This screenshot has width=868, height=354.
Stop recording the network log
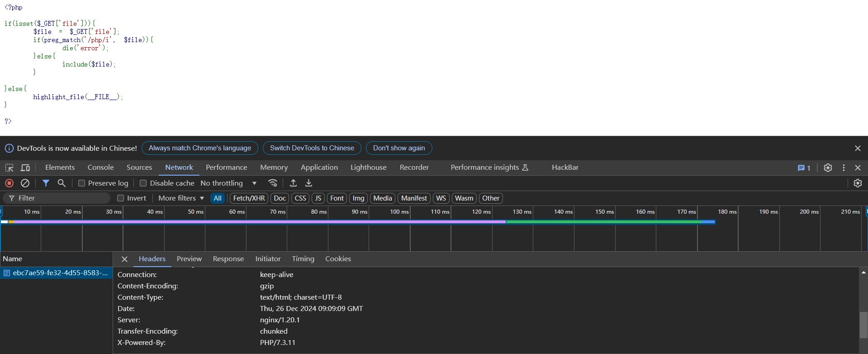[x=9, y=183]
